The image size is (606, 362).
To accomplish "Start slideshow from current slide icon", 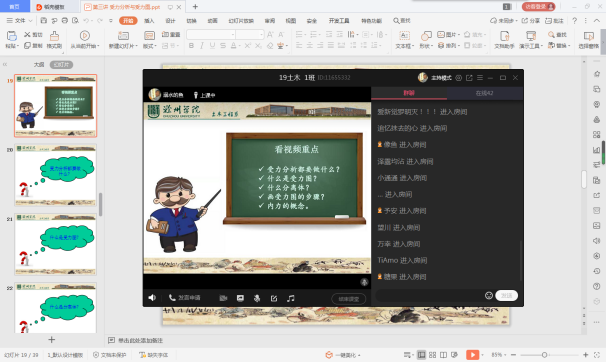I will tap(85, 36).
